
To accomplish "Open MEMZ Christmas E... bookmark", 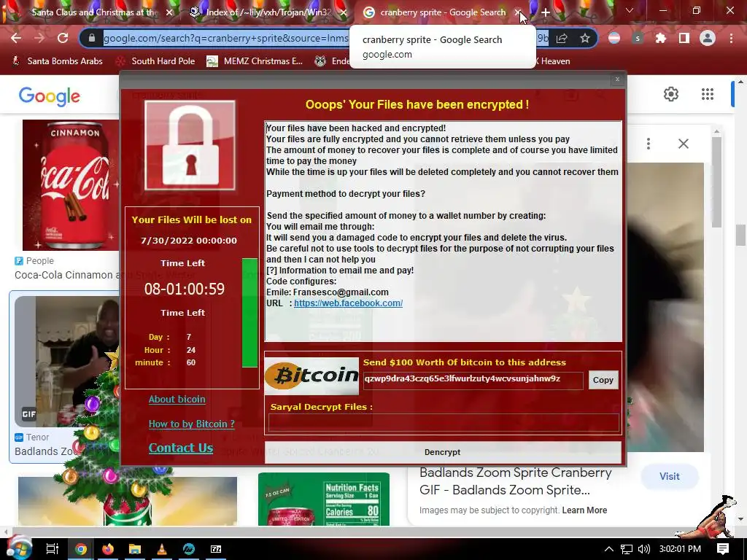I will click(x=255, y=61).
